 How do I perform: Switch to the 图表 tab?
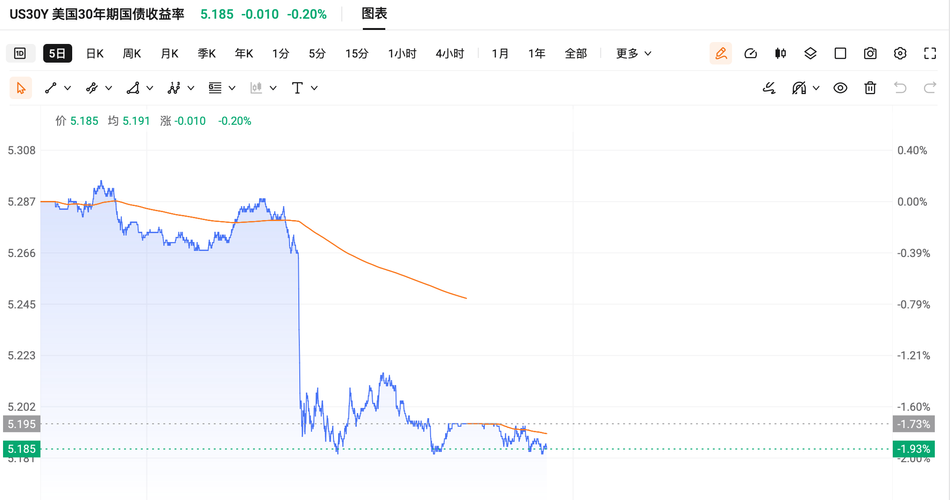tap(374, 13)
